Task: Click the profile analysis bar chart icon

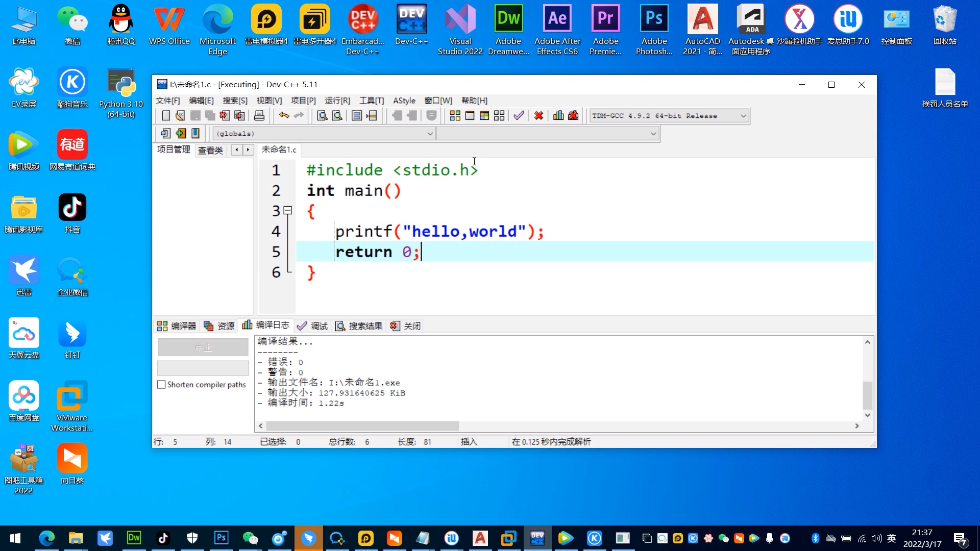Action: coord(558,116)
